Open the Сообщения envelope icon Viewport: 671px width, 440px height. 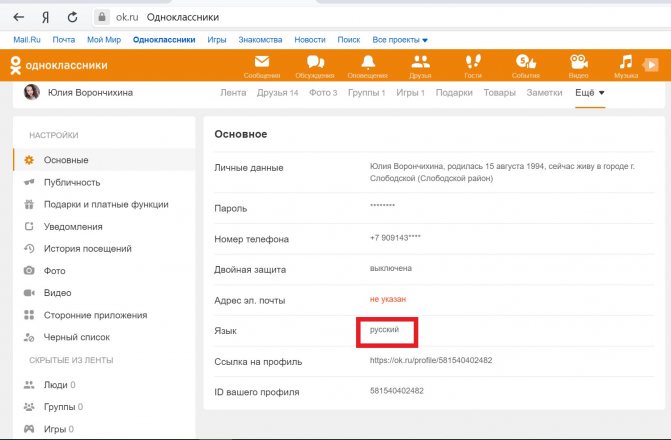[x=262, y=62]
